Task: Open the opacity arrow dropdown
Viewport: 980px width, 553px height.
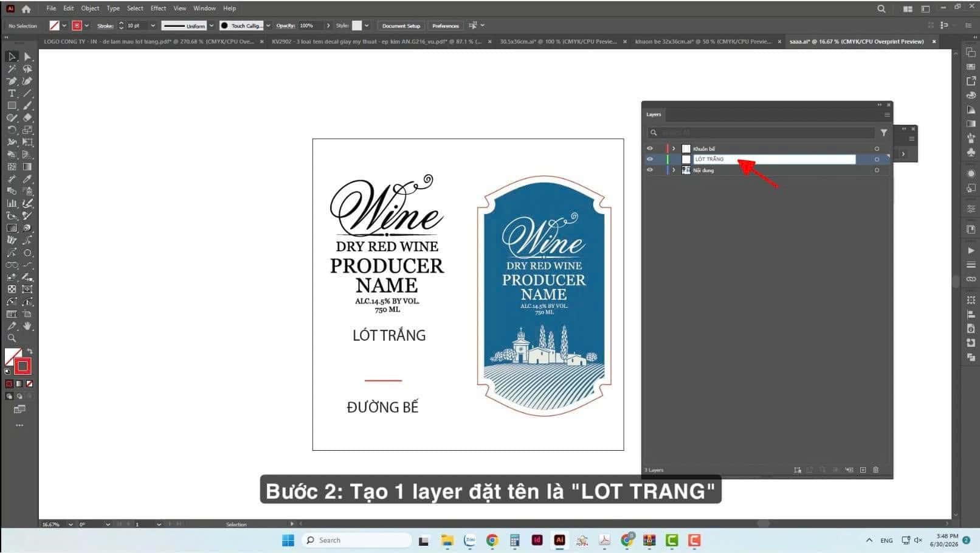Action: pos(328,26)
